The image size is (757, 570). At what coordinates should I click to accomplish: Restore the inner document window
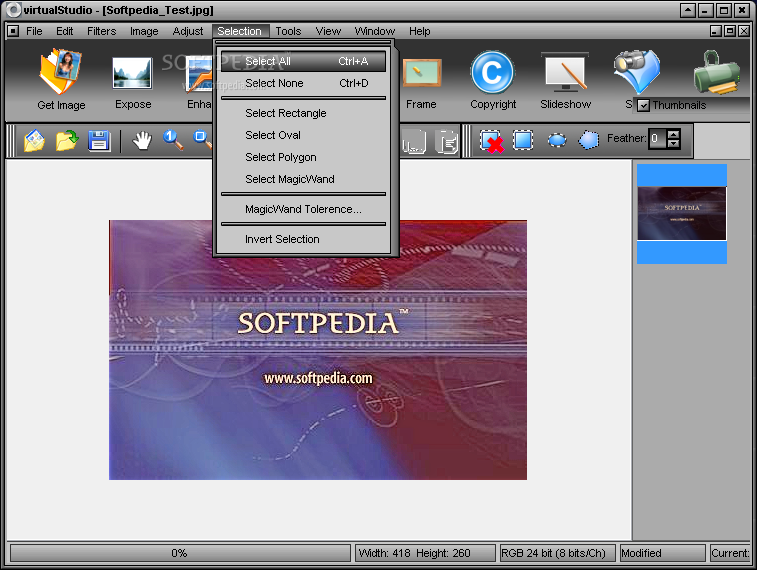click(730, 31)
